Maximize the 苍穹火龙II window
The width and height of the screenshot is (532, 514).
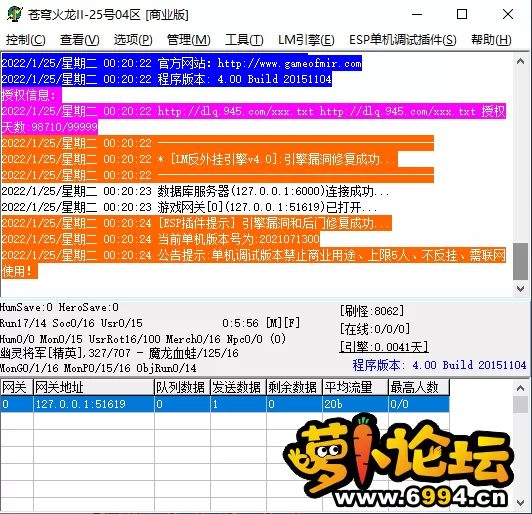click(462, 14)
